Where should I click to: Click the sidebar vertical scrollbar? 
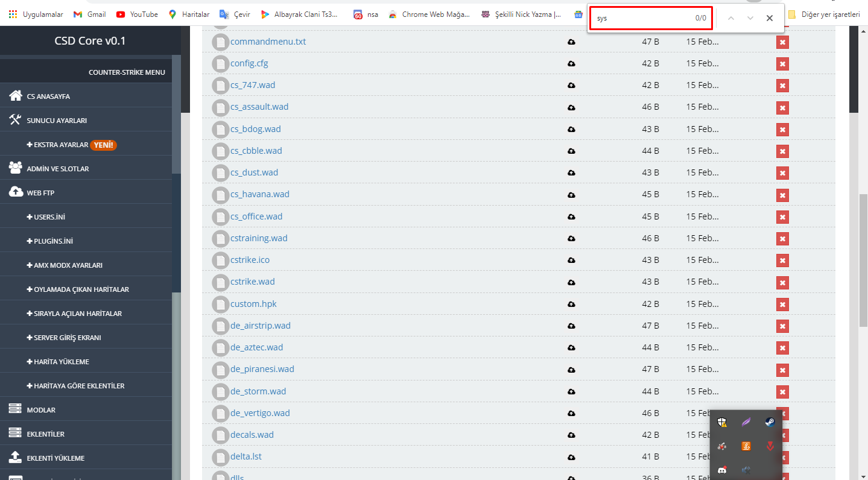(x=176, y=115)
